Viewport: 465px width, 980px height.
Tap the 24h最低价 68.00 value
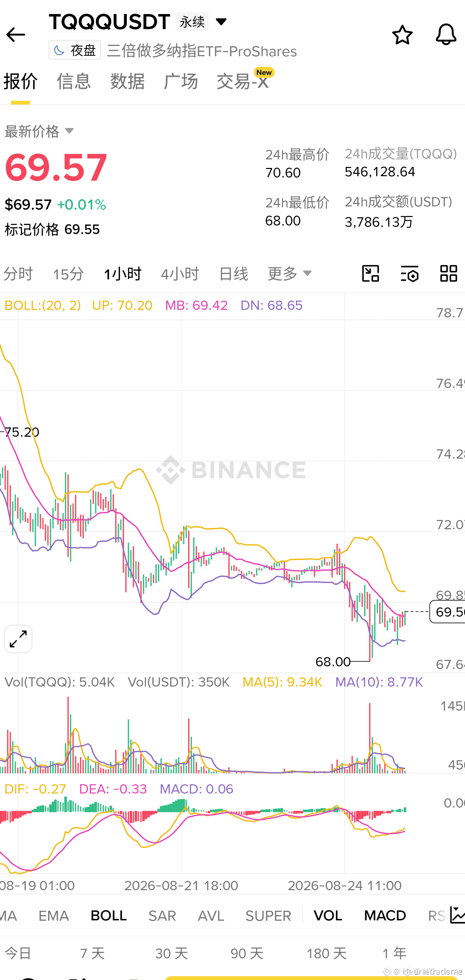click(283, 221)
